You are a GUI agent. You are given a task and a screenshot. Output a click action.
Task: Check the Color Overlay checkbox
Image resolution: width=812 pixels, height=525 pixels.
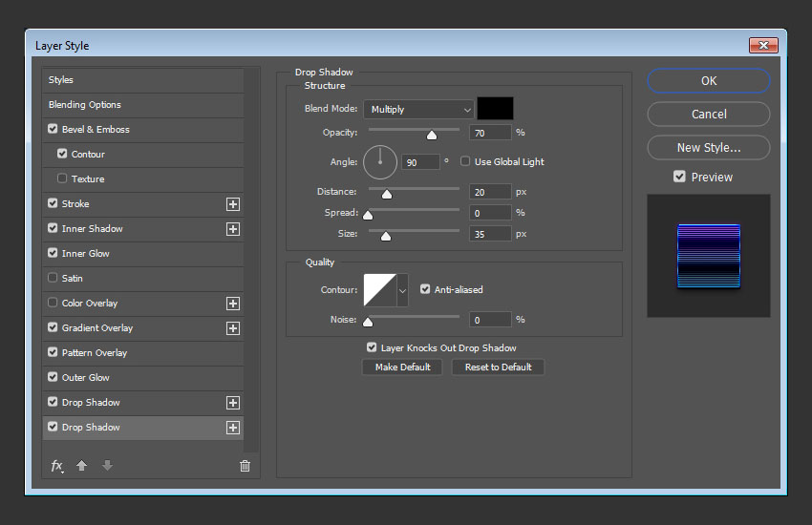click(x=53, y=303)
